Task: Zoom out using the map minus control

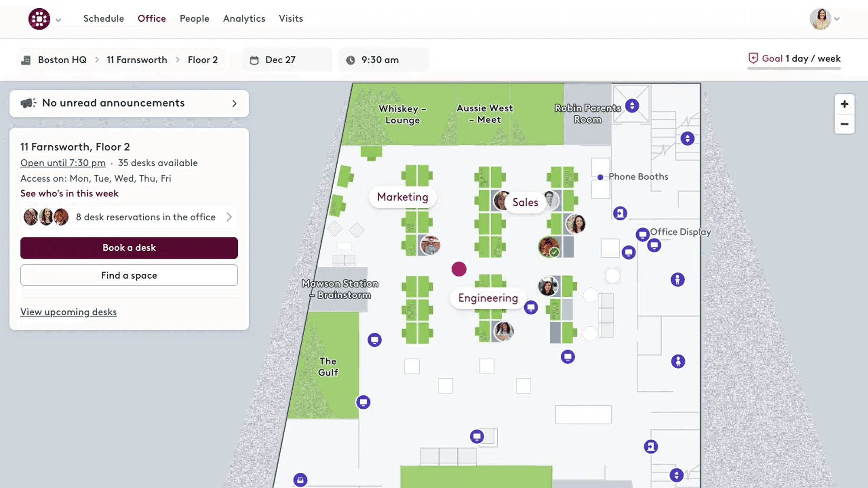Action: click(x=845, y=124)
